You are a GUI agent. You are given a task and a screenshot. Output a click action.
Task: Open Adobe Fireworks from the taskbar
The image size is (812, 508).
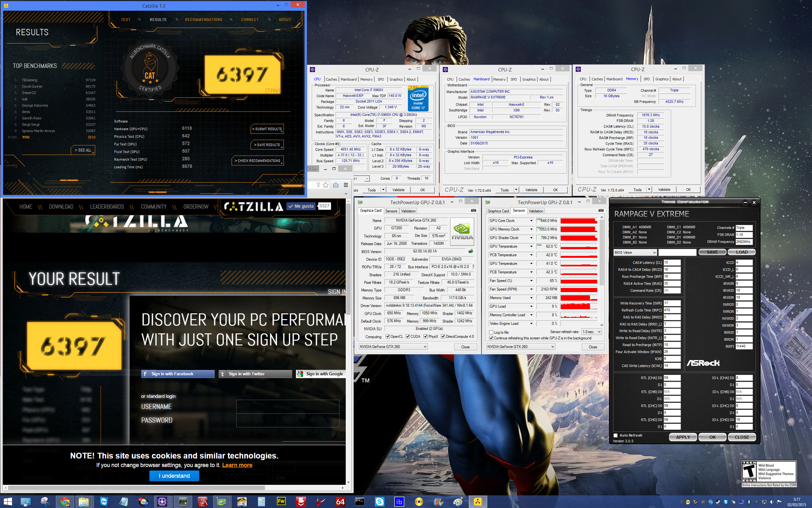[281, 502]
